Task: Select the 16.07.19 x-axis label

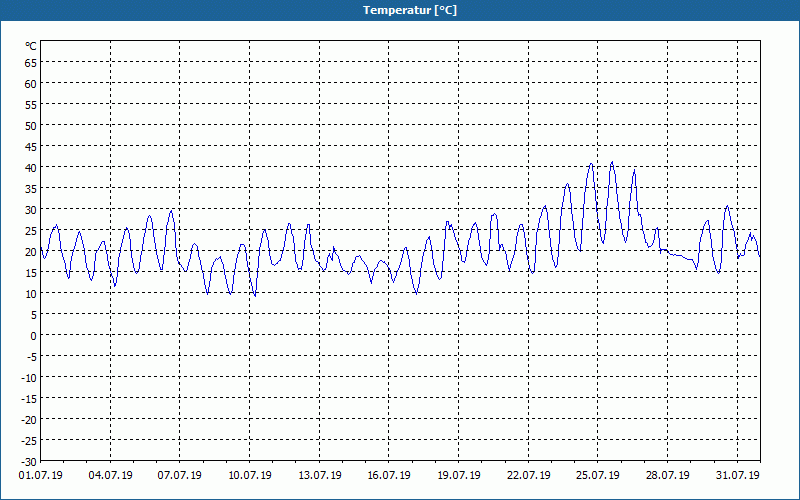Action: tap(389, 475)
